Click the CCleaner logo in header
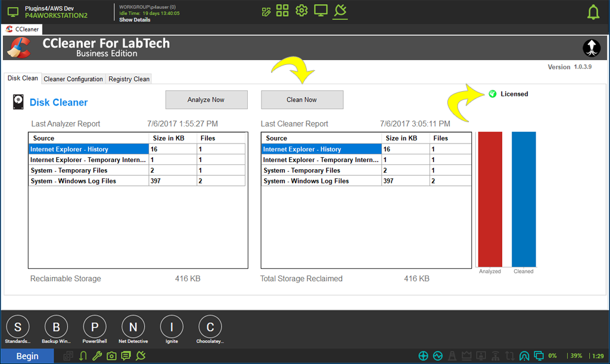This screenshot has width=610, height=364. (18, 48)
